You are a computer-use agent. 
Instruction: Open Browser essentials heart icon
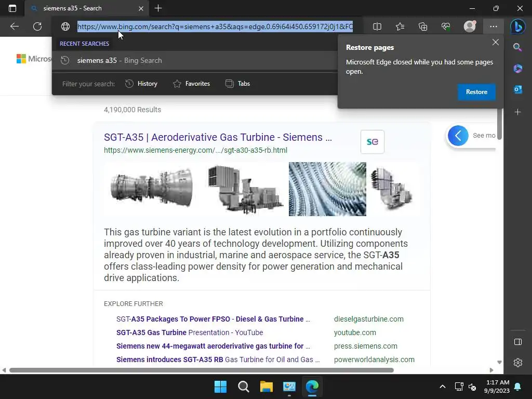tap(446, 26)
